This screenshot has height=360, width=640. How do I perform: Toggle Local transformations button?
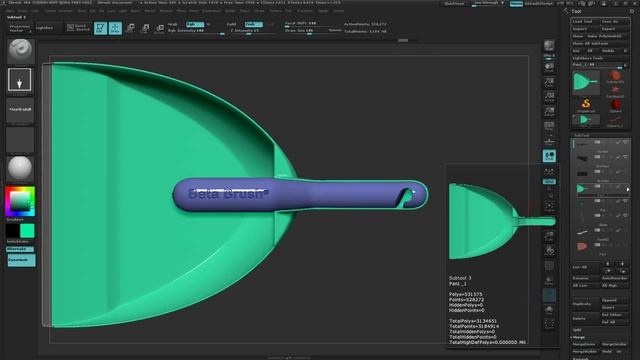coord(549,156)
